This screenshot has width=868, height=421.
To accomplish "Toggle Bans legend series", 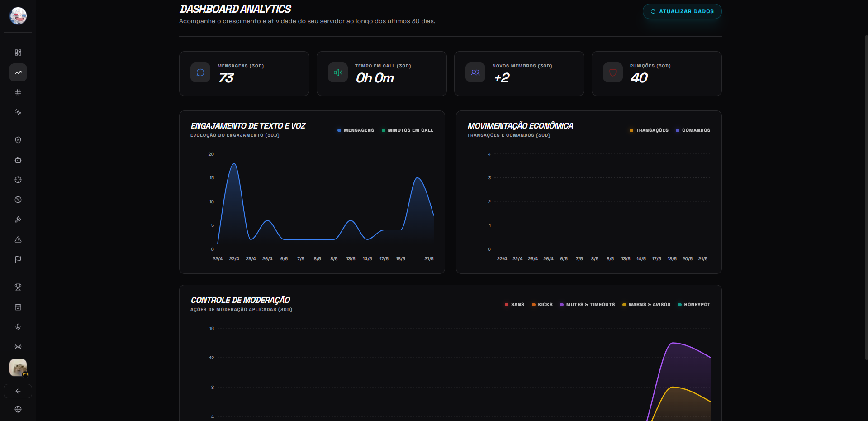I will pos(514,305).
